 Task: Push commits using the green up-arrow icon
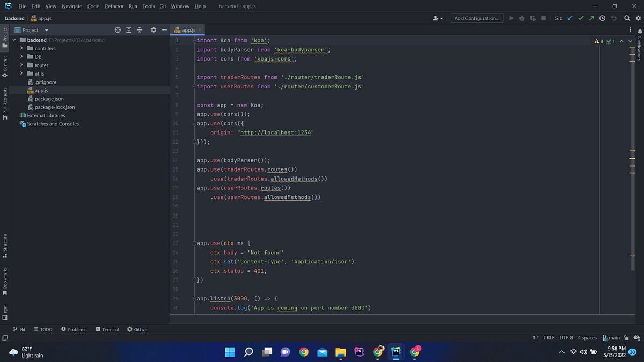tap(591, 18)
